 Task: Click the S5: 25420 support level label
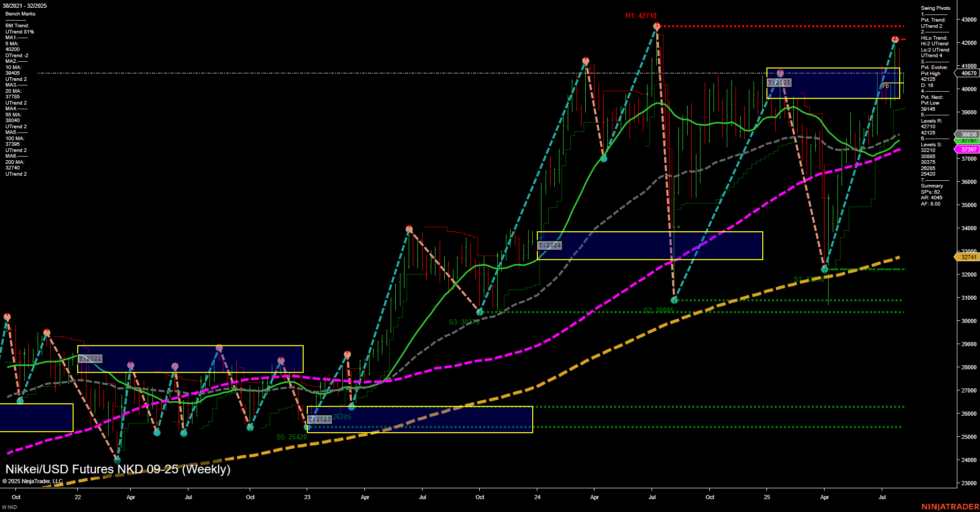pyautogui.click(x=292, y=436)
